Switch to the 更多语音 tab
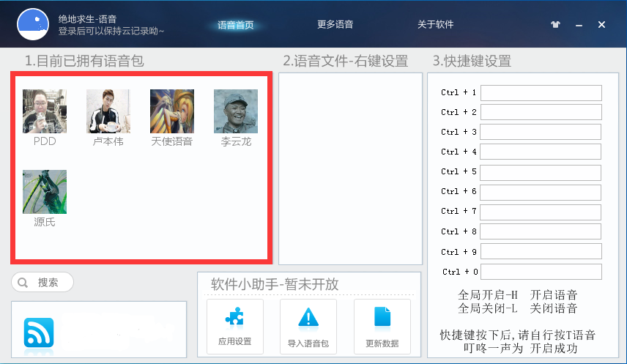 pyautogui.click(x=335, y=24)
